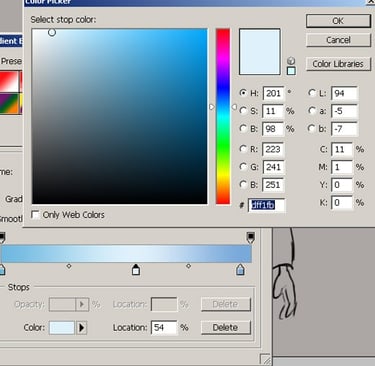Select the Lab b radio button
Screen dimensions: 375x366
point(312,128)
